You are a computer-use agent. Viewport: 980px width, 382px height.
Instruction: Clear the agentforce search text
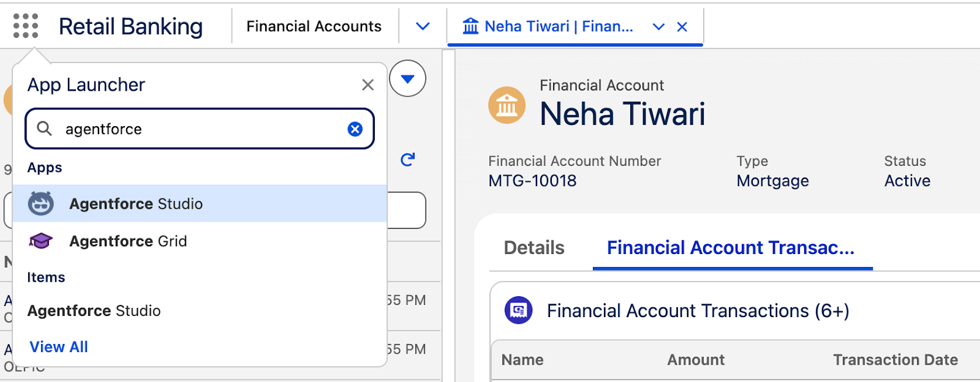355,129
